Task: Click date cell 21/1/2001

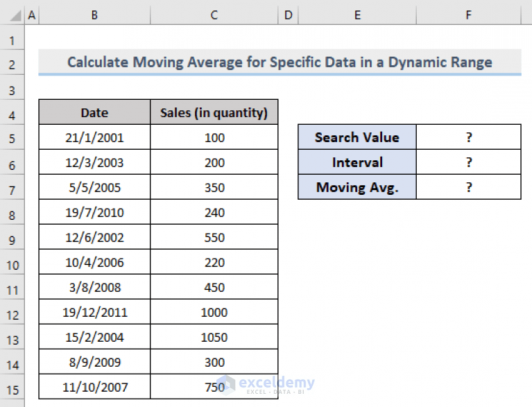Action: point(94,137)
